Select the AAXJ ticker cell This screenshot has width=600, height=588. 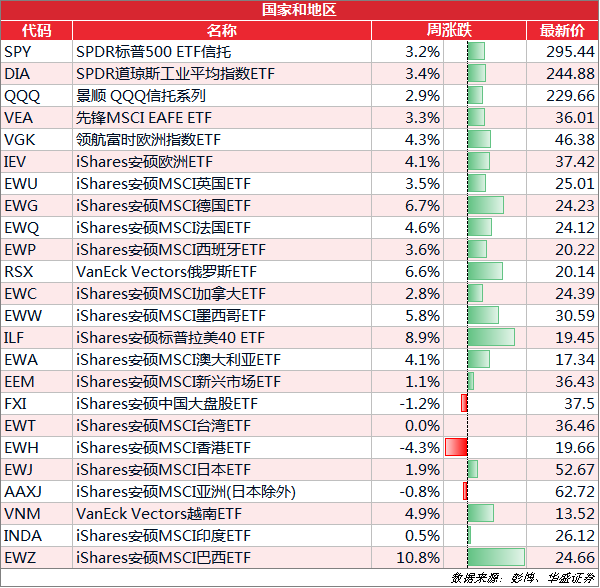click(x=36, y=492)
